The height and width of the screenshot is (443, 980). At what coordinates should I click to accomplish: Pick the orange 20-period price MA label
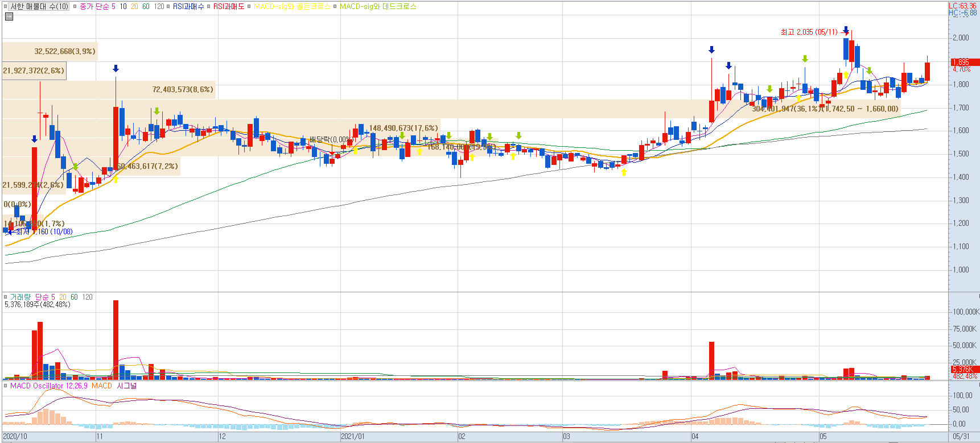(x=134, y=6)
